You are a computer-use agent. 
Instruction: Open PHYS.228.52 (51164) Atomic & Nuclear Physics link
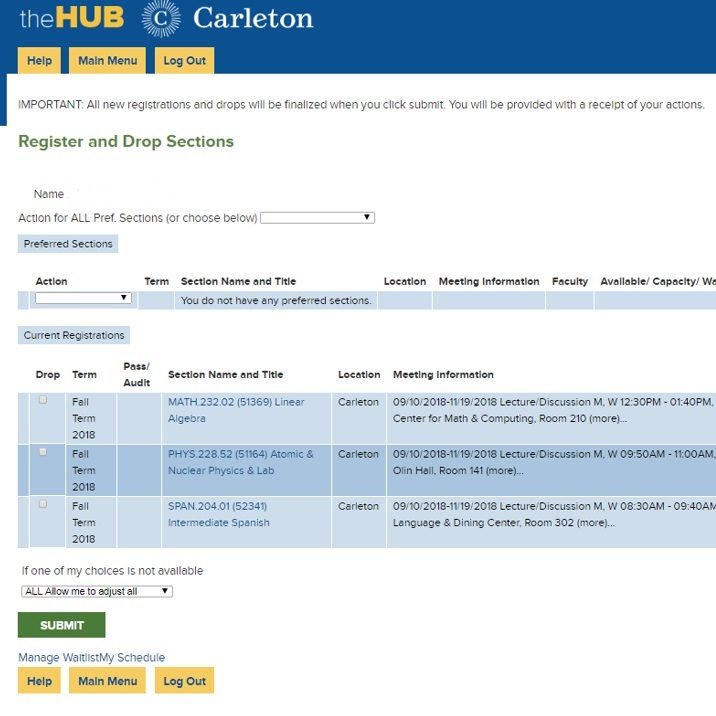point(241,462)
